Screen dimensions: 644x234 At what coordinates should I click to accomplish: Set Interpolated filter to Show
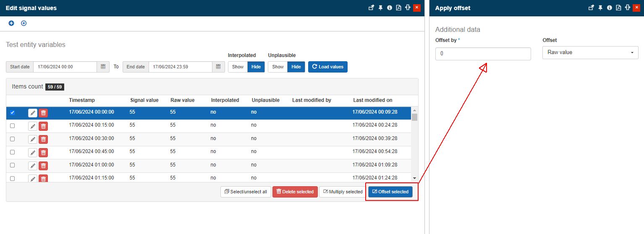tap(238, 67)
